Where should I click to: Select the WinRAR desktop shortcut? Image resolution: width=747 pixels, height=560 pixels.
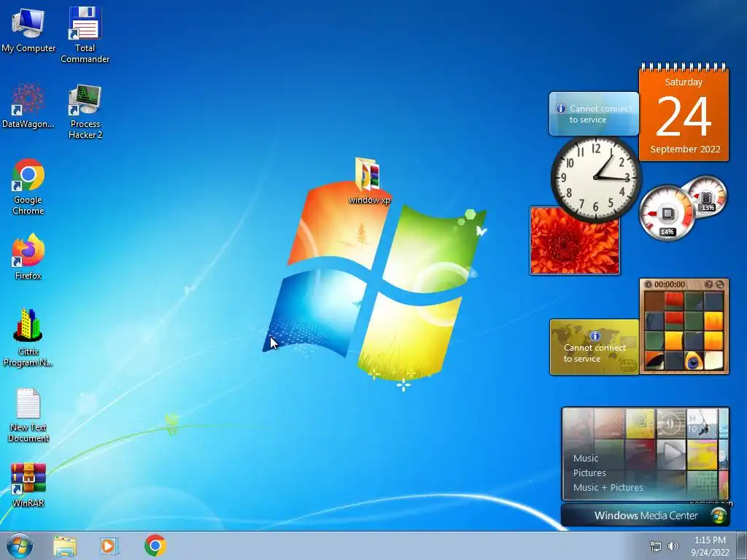[28, 485]
